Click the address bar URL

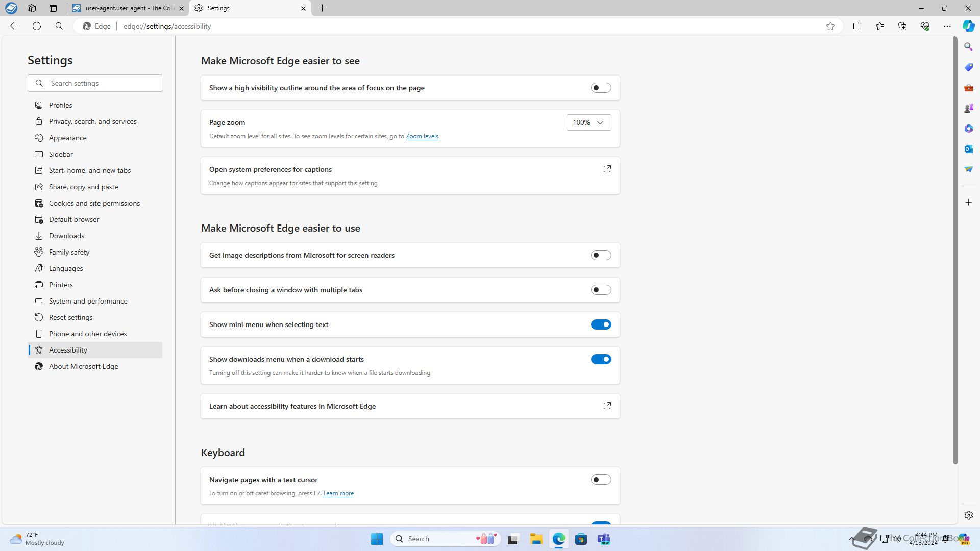tap(167, 26)
